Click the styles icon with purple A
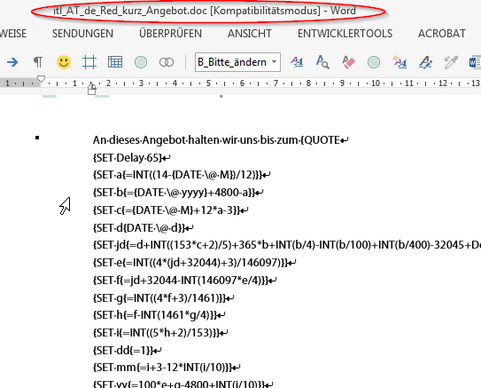Image resolution: width=481 pixels, height=388 pixels. click(x=297, y=62)
